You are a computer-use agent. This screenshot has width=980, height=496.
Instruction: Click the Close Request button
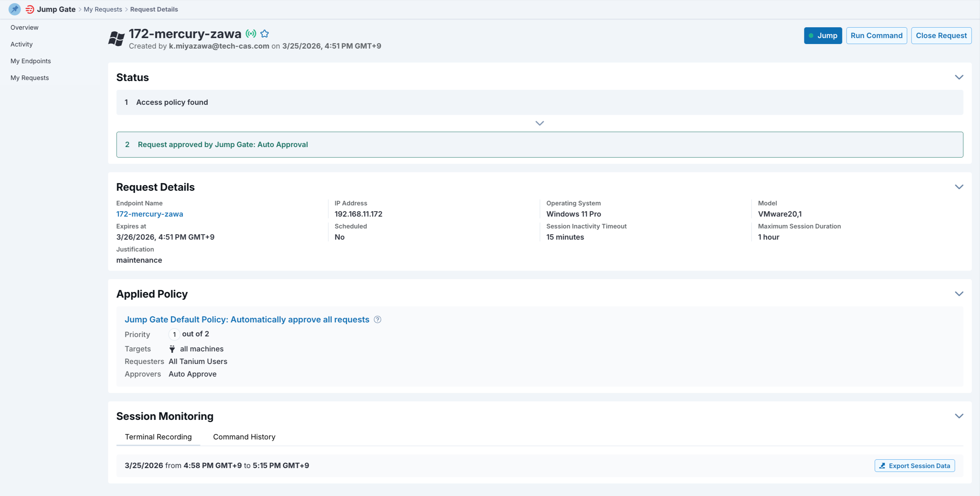tap(941, 35)
